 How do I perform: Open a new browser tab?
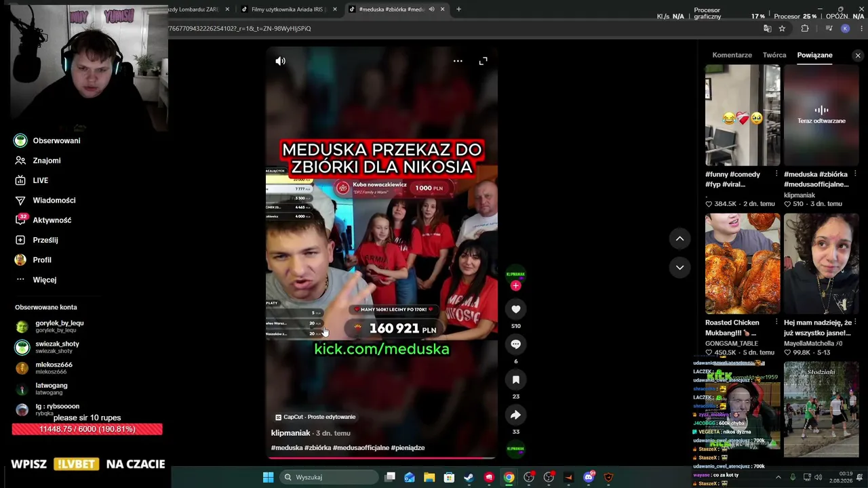point(458,9)
